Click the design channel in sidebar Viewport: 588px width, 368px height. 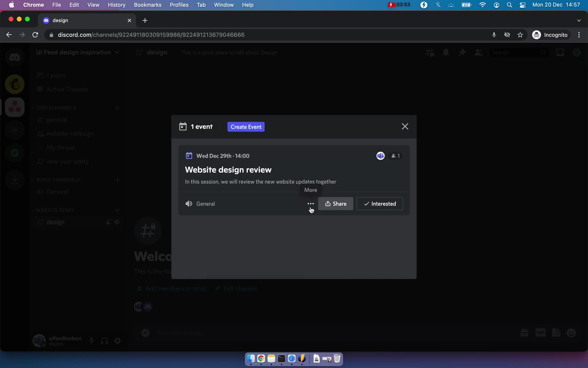(55, 221)
